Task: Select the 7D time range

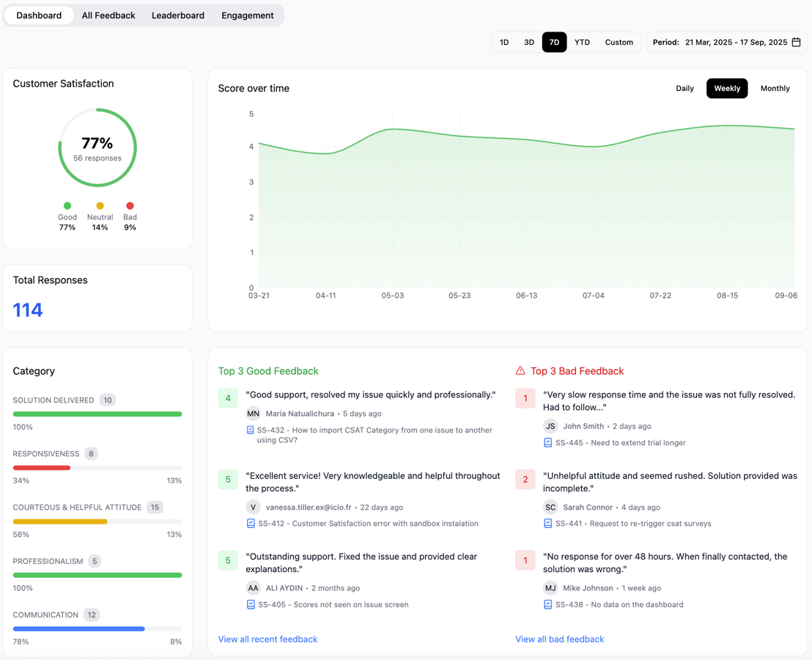Action: coord(554,42)
